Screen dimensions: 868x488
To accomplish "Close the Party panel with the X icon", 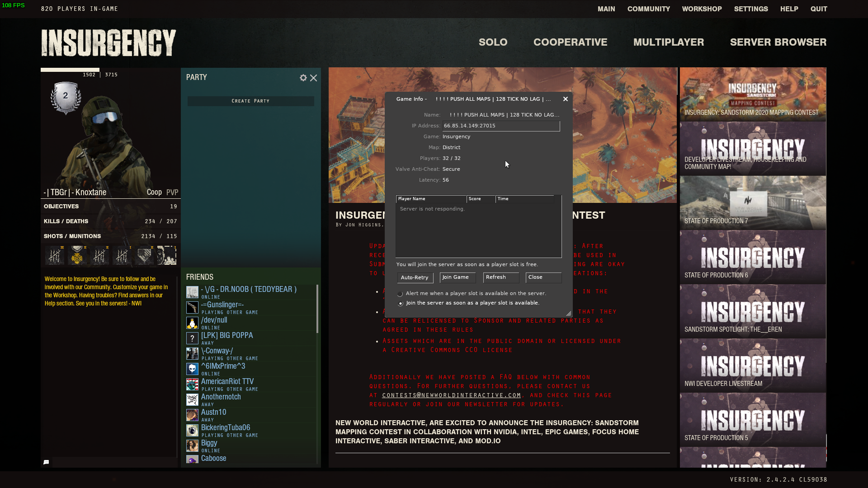I will (x=313, y=78).
